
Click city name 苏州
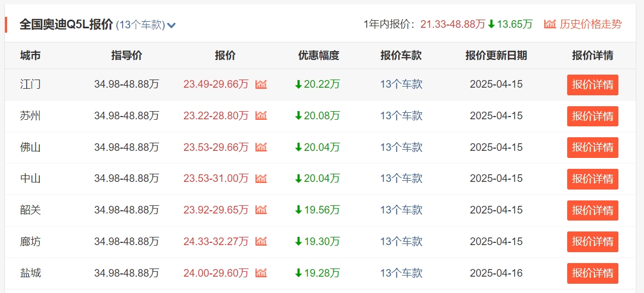31,116
